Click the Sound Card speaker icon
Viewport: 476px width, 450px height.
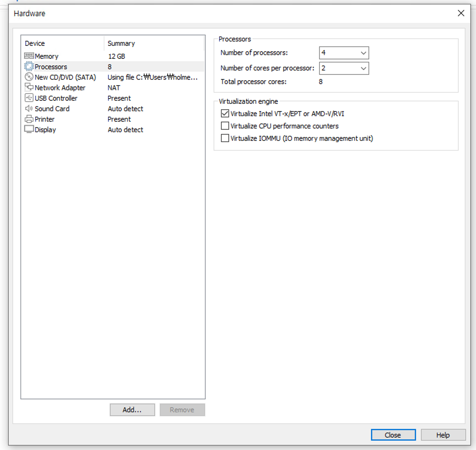(x=29, y=108)
